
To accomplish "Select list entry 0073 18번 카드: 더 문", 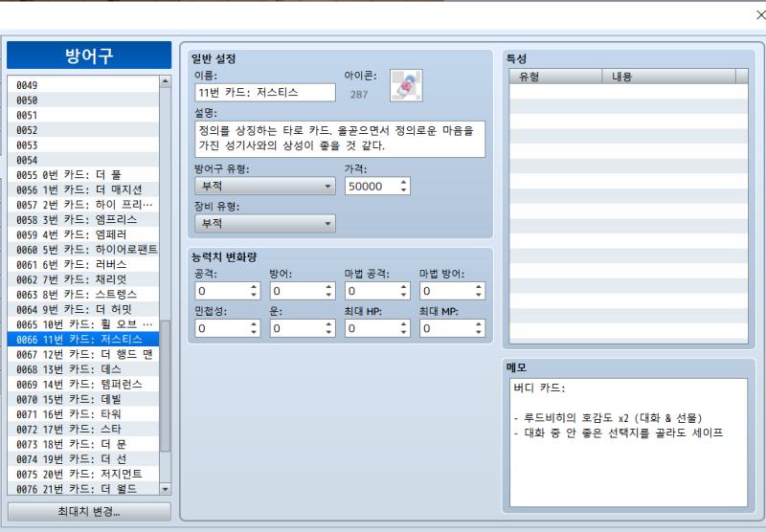I will (x=83, y=444).
